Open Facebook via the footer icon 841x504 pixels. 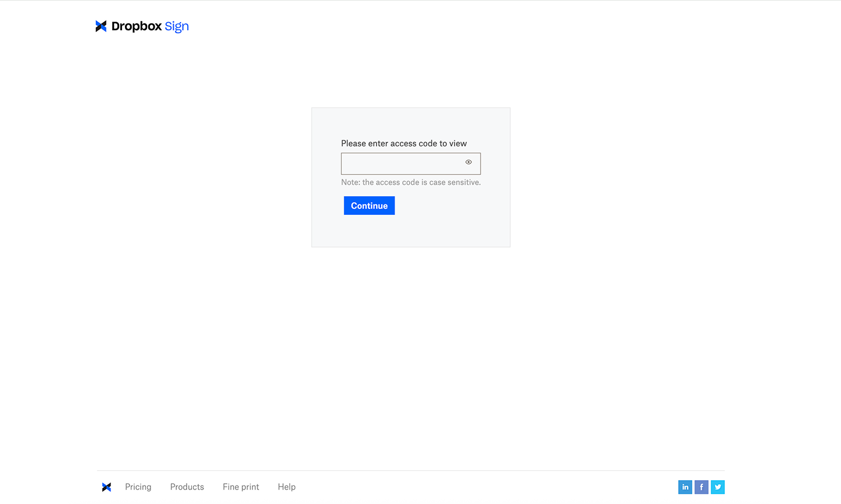coord(701,487)
